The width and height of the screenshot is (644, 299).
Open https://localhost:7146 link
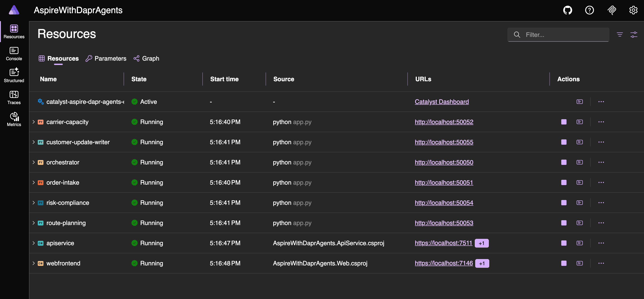click(444, 263)
